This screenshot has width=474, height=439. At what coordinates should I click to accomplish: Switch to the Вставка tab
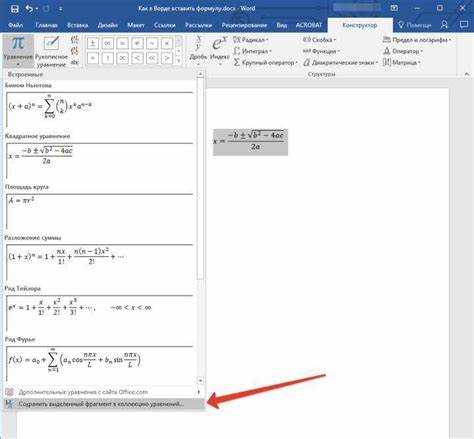78,25
